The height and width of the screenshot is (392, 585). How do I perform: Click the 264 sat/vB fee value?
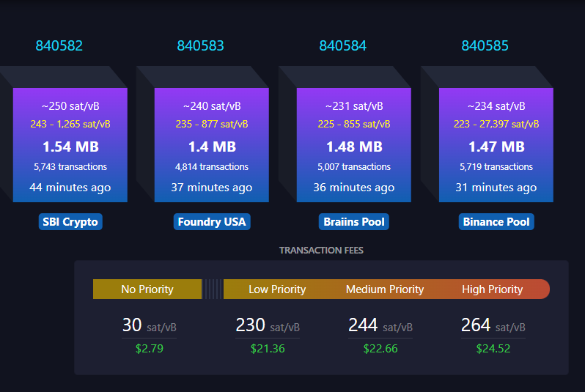493,325
